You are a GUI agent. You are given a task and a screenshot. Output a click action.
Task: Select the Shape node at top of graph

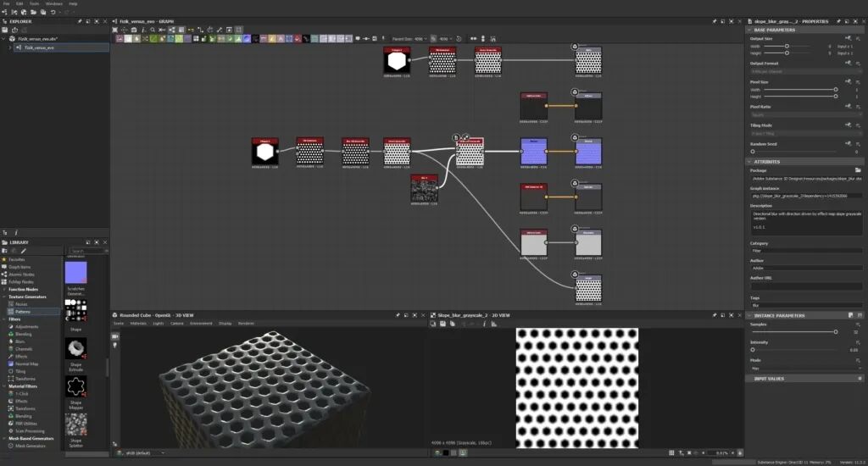coord(397,61)
